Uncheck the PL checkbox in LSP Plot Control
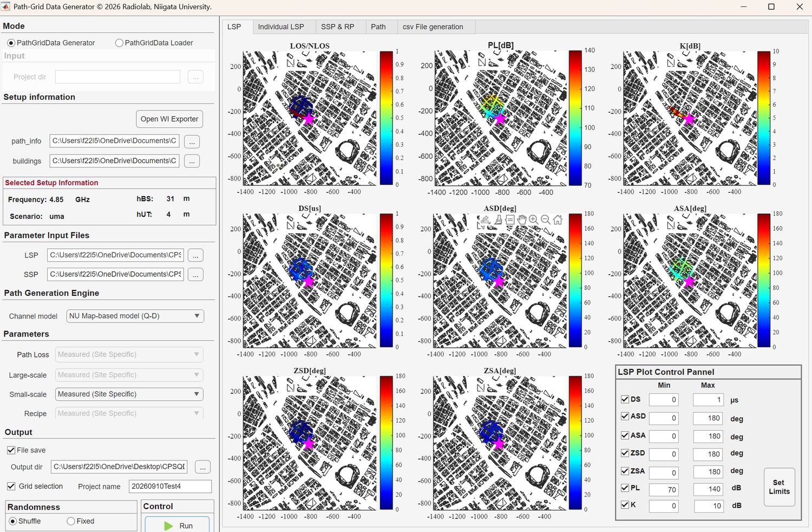Image resolution: width=812 pixels, height=532 pixels. click(625, 488)
